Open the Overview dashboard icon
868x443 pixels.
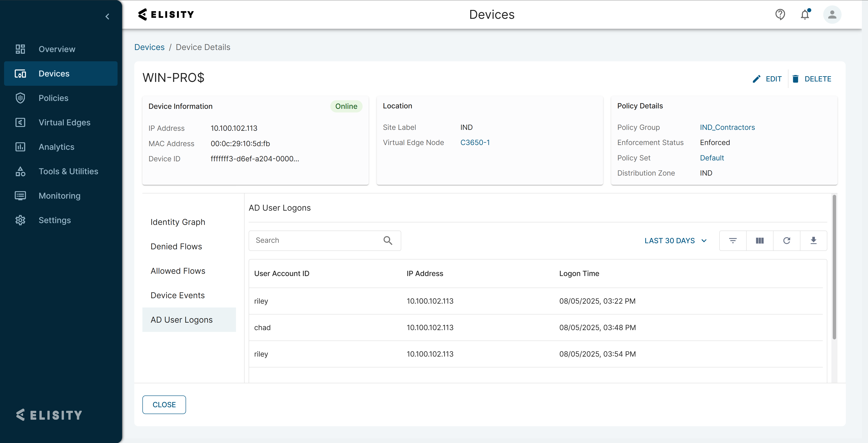[x=20, y=49]
